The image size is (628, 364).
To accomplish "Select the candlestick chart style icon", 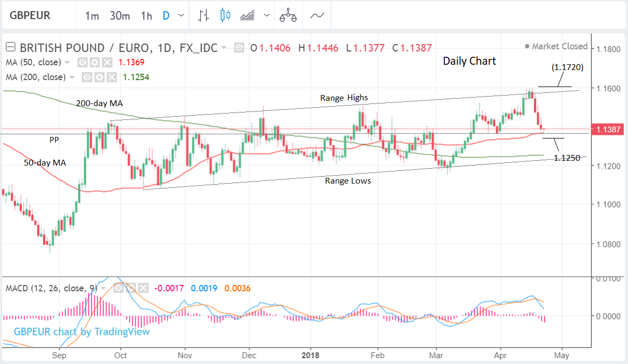I will (225, 15).
